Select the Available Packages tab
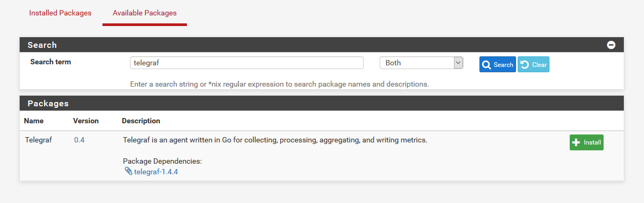Viewport: 644px width, 203px height. (144, 13)
